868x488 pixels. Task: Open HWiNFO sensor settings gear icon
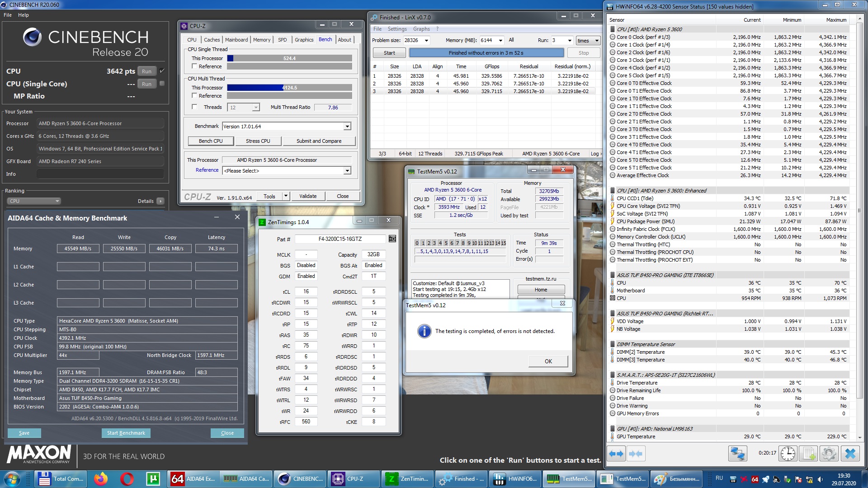point(829,454)
